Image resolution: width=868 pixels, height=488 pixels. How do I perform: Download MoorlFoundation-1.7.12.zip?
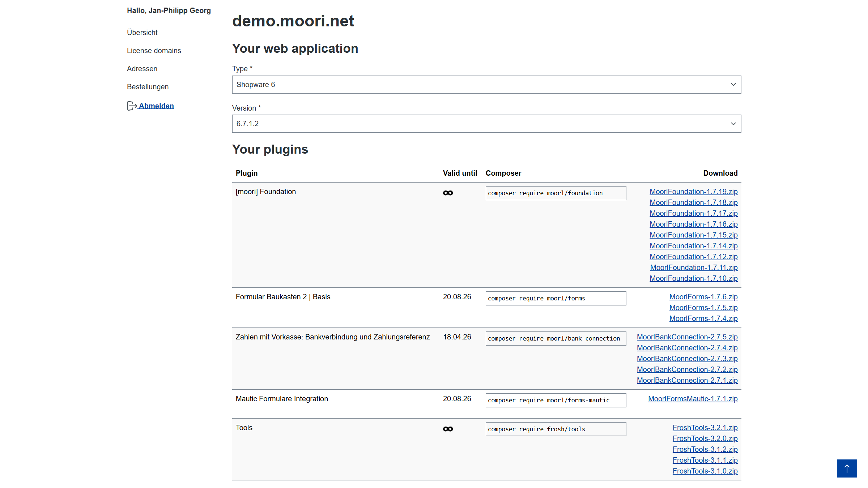click(x=693, y=257)
